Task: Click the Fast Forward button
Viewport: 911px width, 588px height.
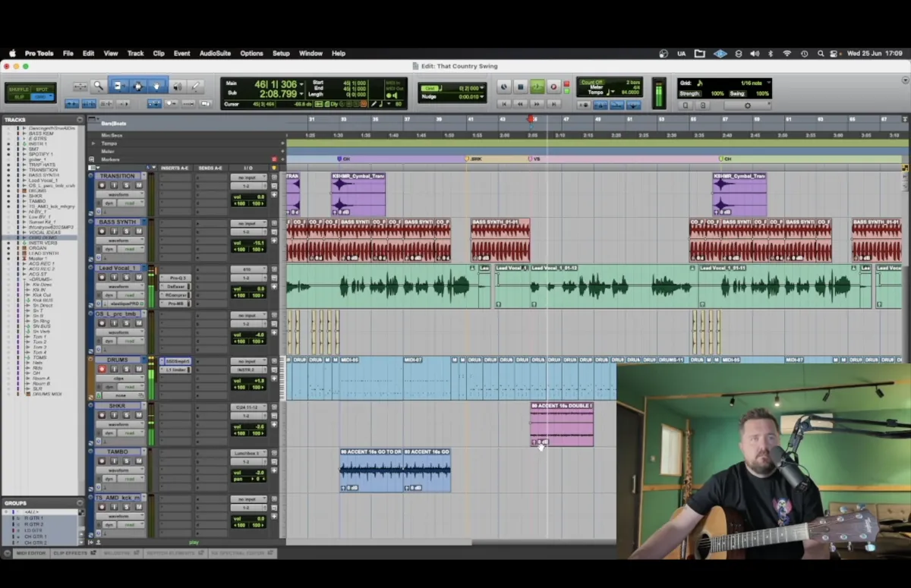Action: pyautogui.click(x=537, y=104)
